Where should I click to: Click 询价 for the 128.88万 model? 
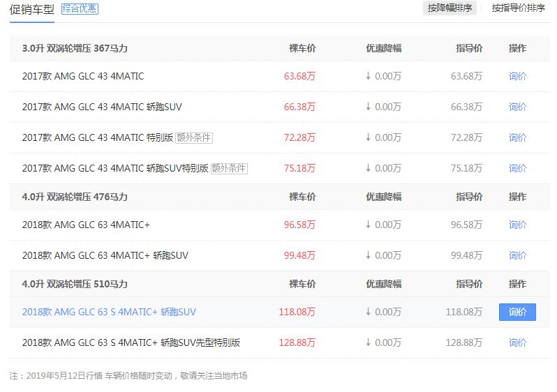coord(518,342)
